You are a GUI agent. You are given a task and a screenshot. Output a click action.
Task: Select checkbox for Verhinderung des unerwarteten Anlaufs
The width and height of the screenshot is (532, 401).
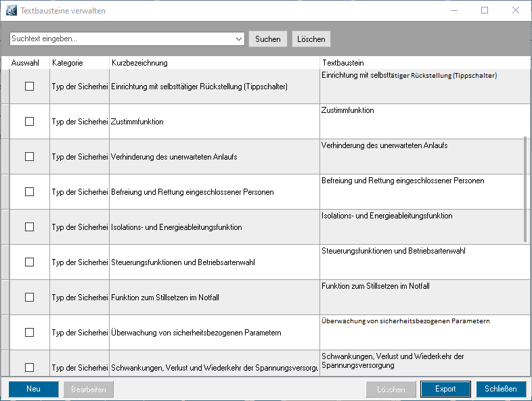click(29, 157)
